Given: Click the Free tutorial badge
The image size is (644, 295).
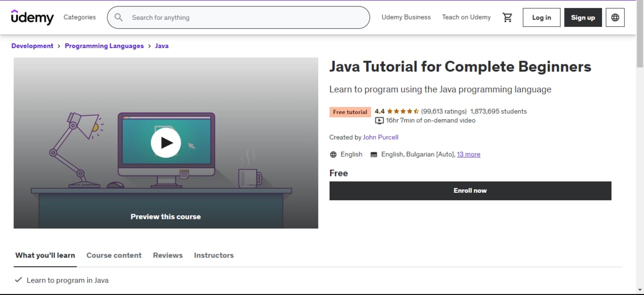Looking at the screenshot, I should tap(350, 112).
